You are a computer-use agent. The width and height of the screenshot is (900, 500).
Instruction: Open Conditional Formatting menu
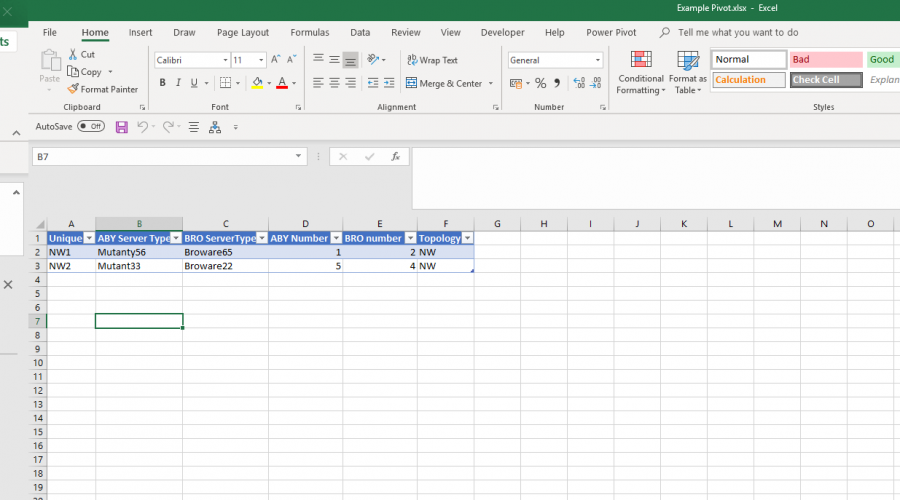[x=641, y=73]
